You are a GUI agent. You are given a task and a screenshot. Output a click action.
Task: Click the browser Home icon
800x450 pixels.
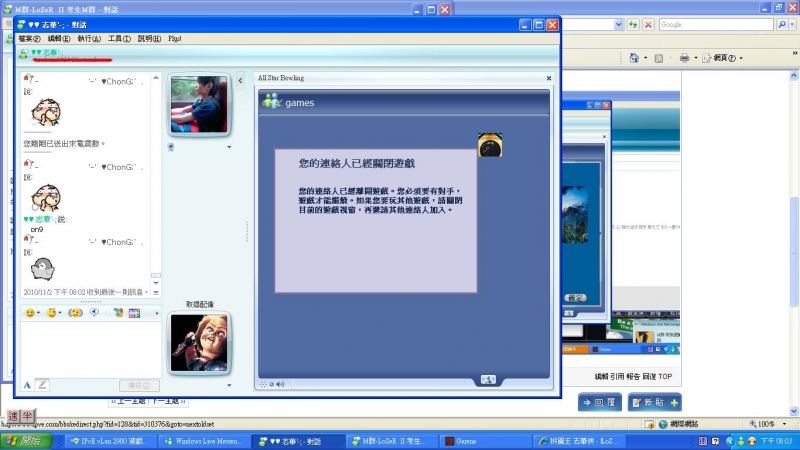click(634, 58)
